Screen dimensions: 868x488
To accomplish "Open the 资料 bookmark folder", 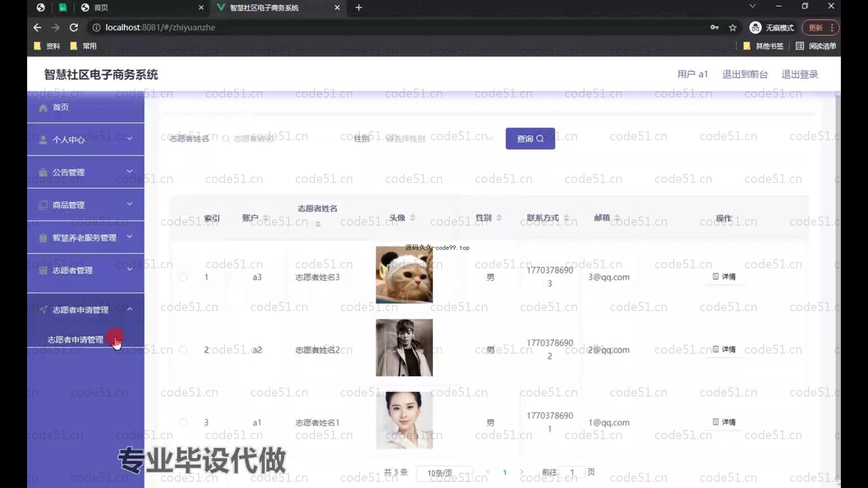I will pyautogui.click(x=47, y=46).
